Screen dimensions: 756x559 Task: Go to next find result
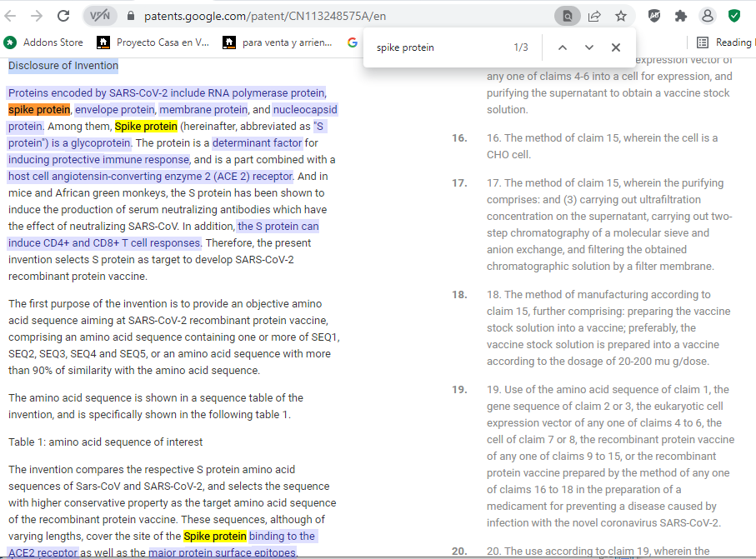pos(589,47)
